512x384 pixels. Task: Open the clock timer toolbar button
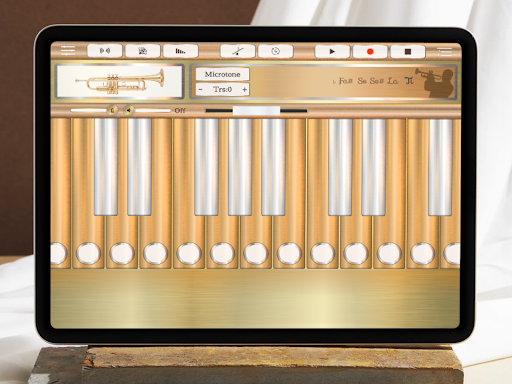tap(275, 51)
